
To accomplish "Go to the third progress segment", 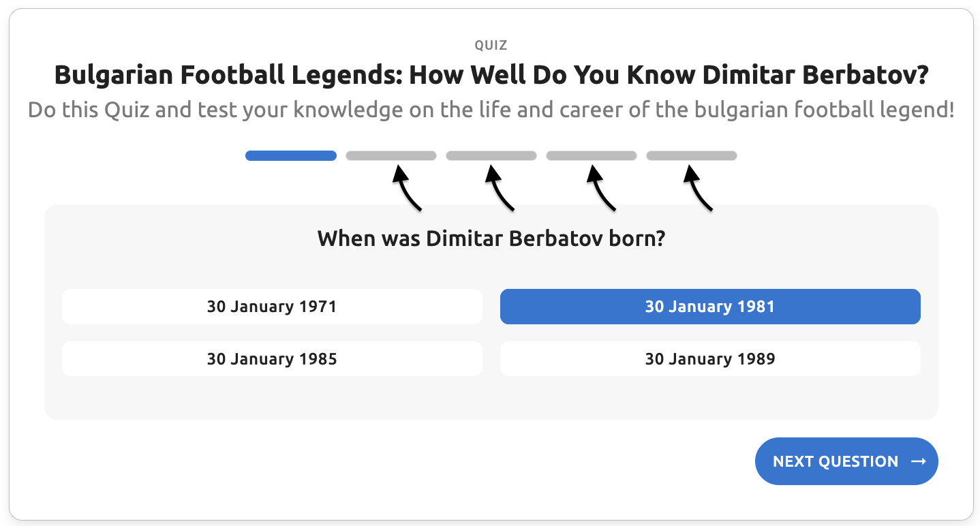I will tap(491, 156).
